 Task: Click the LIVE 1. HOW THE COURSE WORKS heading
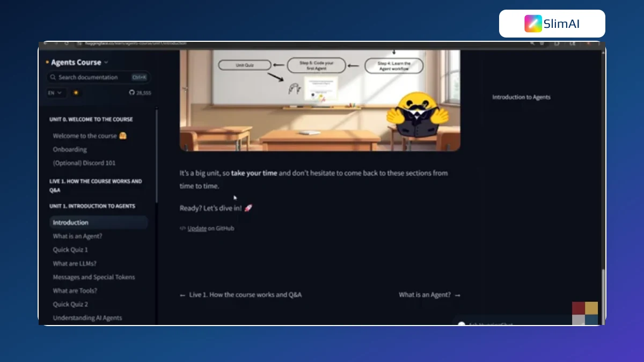click(x=96, y=186)
